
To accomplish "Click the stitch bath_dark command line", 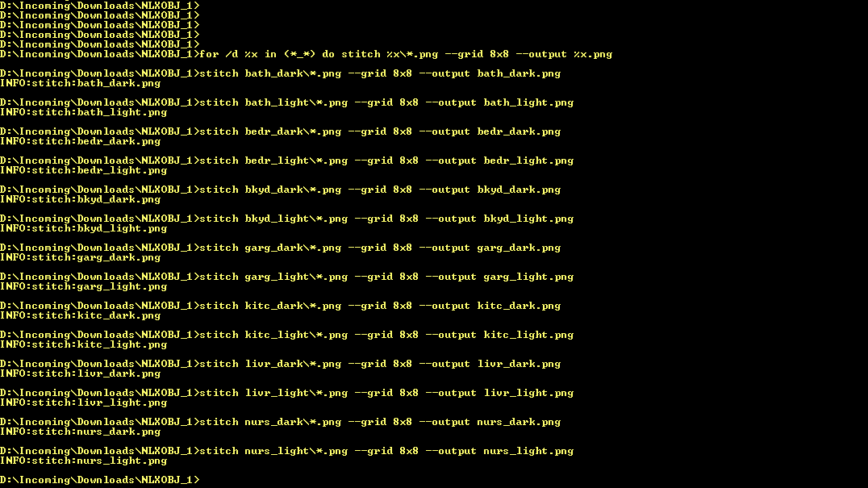I will pos(281,73).
